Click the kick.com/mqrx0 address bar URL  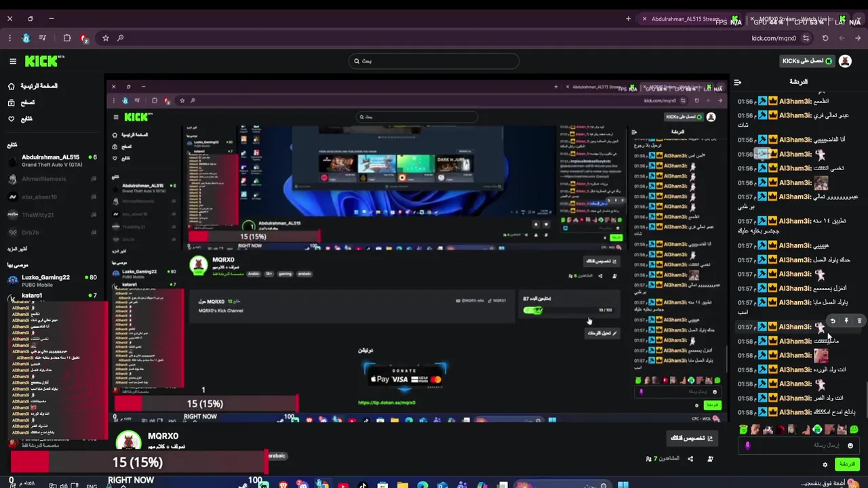point(774,39)
